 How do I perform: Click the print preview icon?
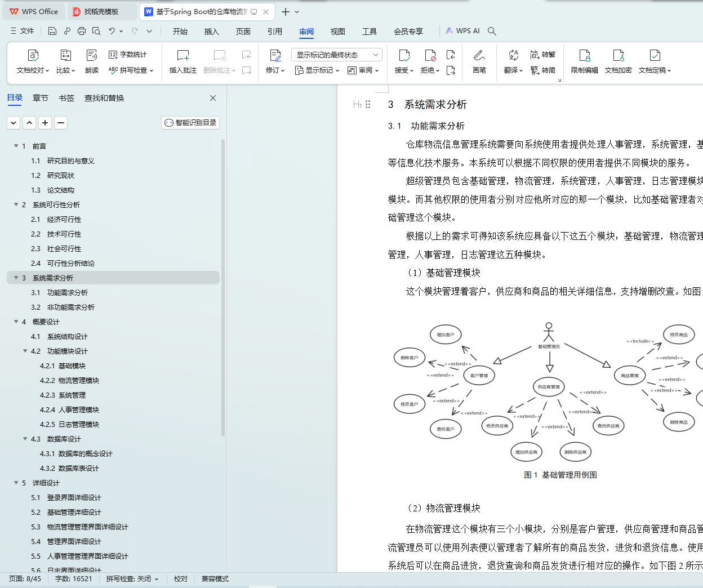pyautogui.click(x=96, y=31)
